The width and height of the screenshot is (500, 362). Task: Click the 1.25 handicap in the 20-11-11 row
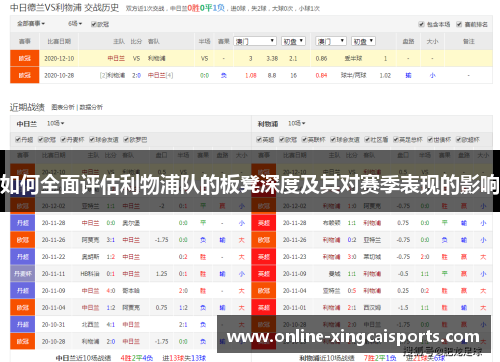pyautogui.click(x=161, y=274)
